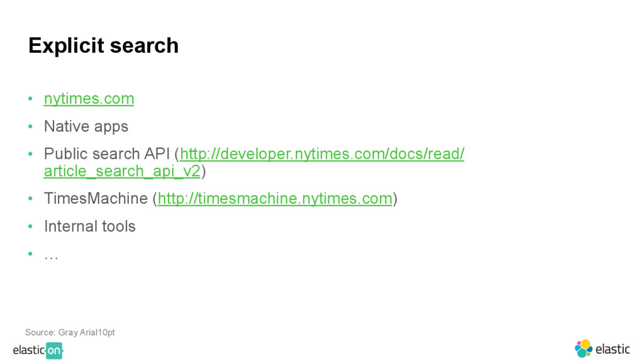Click the 'Native apps' bullet text

pyautogui.click(x=86, y=126)
